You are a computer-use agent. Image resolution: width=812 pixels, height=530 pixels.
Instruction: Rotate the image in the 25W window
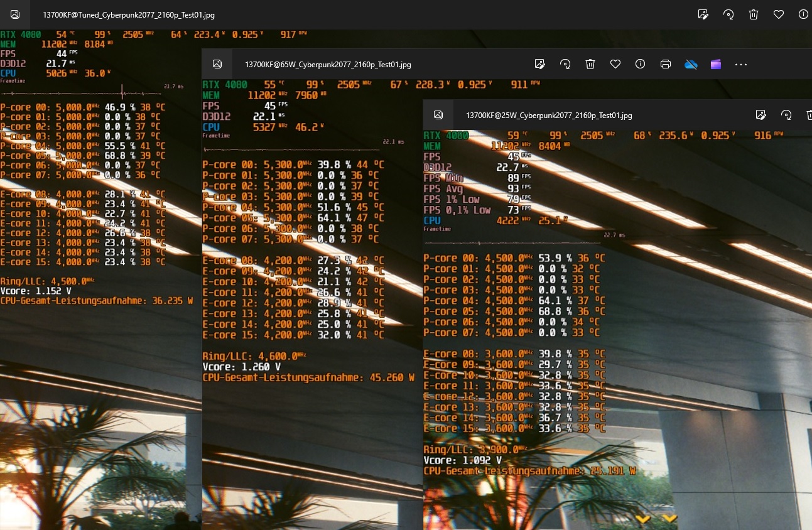point(786,115)
